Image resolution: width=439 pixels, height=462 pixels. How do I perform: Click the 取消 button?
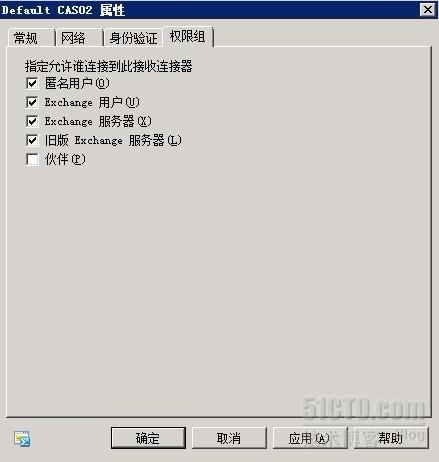[x=229, y=438]
